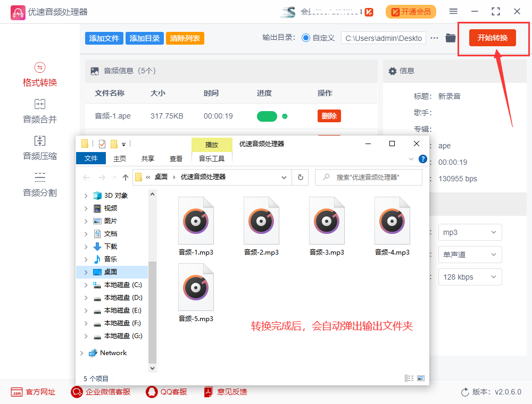Click the green progress indicator for 音频-1.ape
Viewport: 532px width, 404px height.
tap(267, 115)
